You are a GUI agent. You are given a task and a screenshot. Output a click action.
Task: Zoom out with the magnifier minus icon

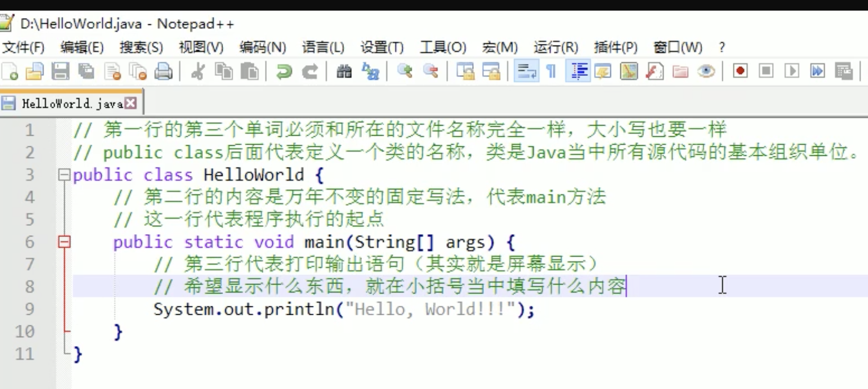[x=431, y=71]
